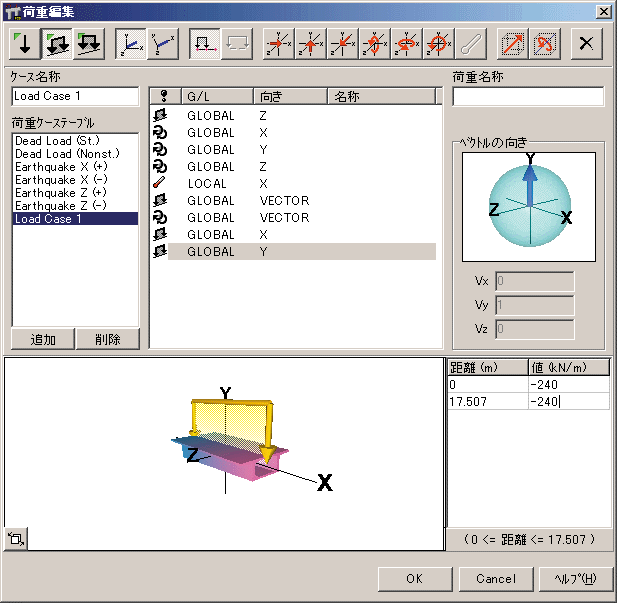617x603 pixels.
Task: Click the grayed temperature load icon
Action: click(x=471, y=44)
